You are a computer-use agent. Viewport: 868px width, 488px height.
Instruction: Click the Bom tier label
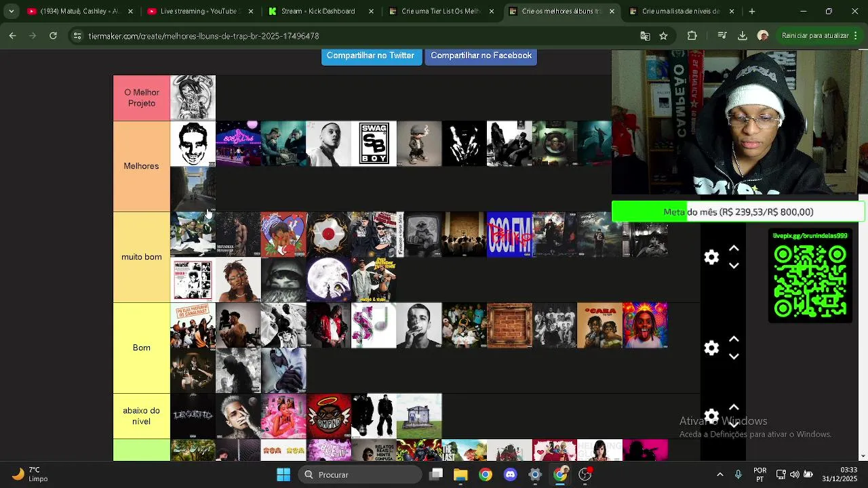[x=142, y=348]
